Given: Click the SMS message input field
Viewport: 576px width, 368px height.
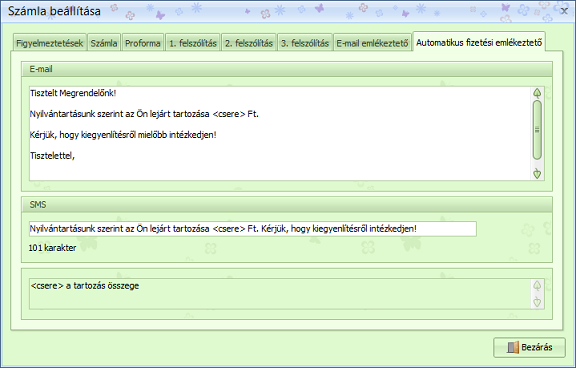Looking at the screenshot, I should tap(253, 229).
